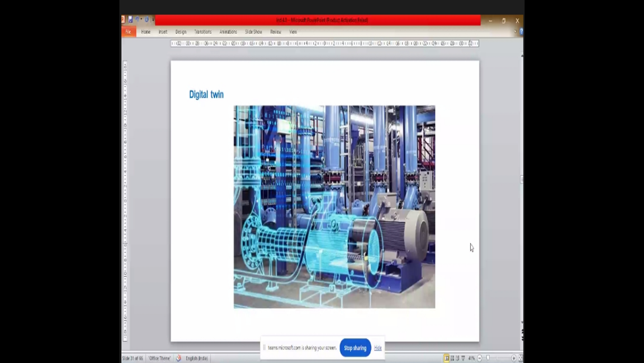Open the File tab
The width and height of the screenshot is (644, 363).
click(x=128, y=32)
